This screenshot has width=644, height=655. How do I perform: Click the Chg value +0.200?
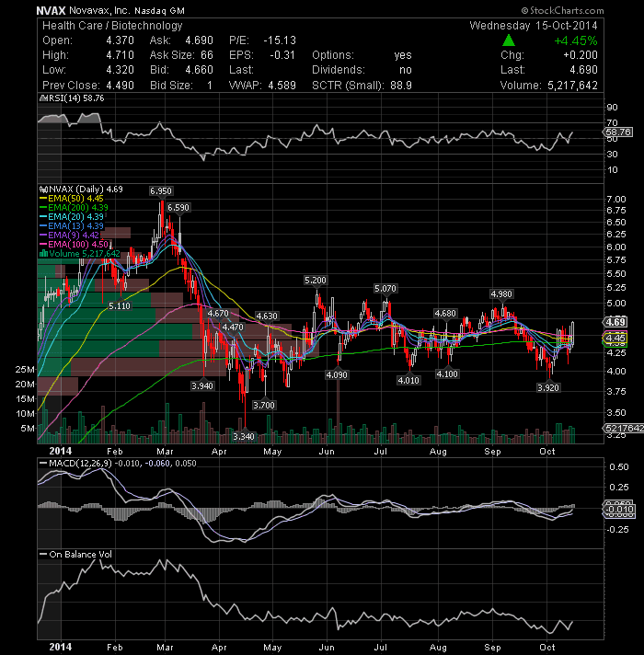(x=581, y=55)
